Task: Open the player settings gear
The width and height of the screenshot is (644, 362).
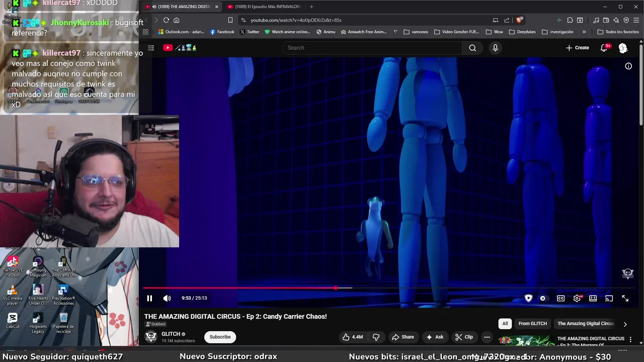Action: click(577, 298)
